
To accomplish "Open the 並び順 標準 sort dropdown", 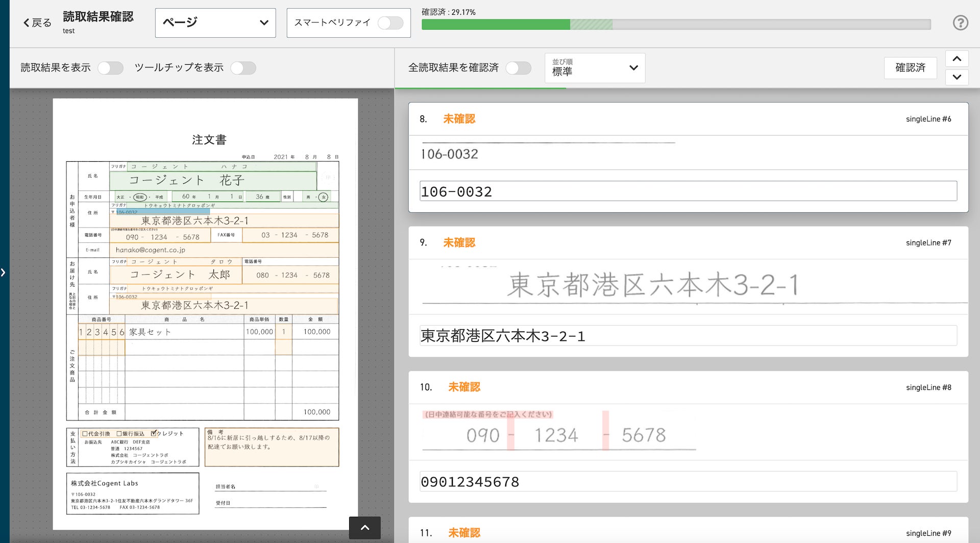I will point(595,68).
